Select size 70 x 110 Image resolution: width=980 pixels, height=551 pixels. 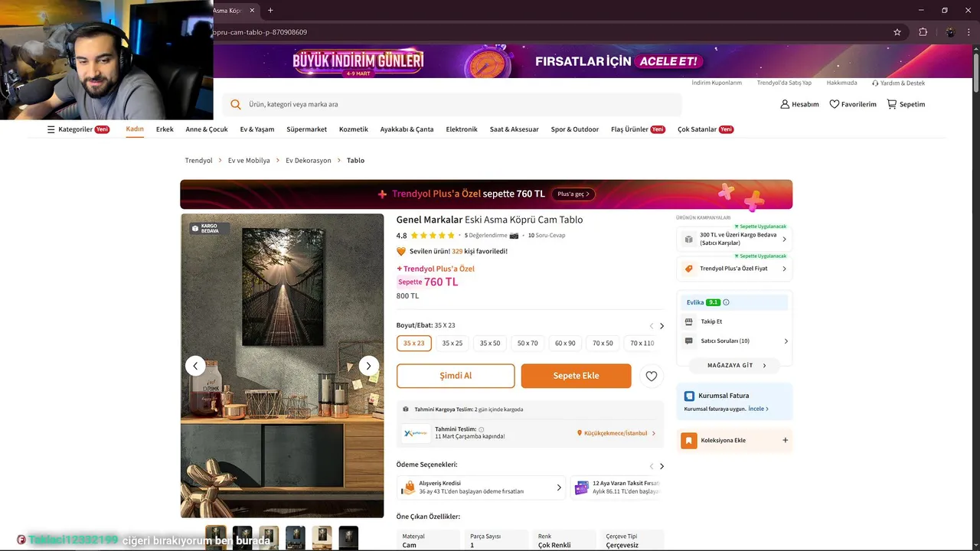[x=642, y=344]
